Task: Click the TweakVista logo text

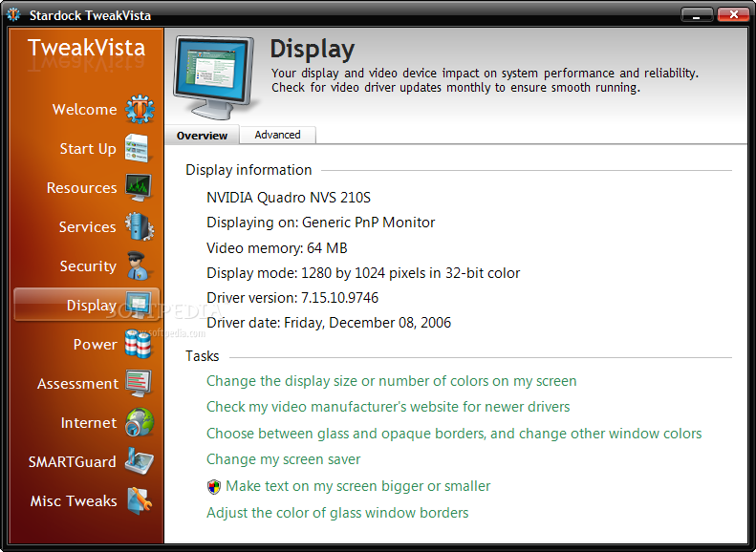Action: click(x=86, y=48)
